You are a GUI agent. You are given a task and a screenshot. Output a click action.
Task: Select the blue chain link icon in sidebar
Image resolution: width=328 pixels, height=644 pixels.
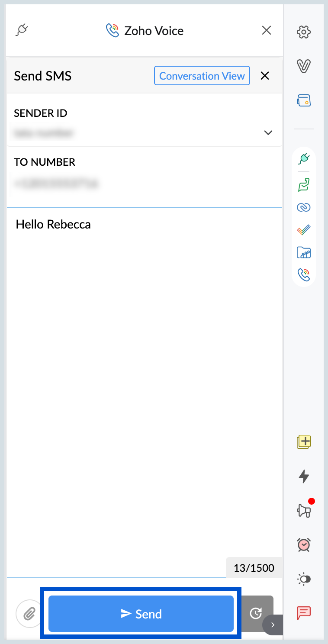click(x=304, y=207)
